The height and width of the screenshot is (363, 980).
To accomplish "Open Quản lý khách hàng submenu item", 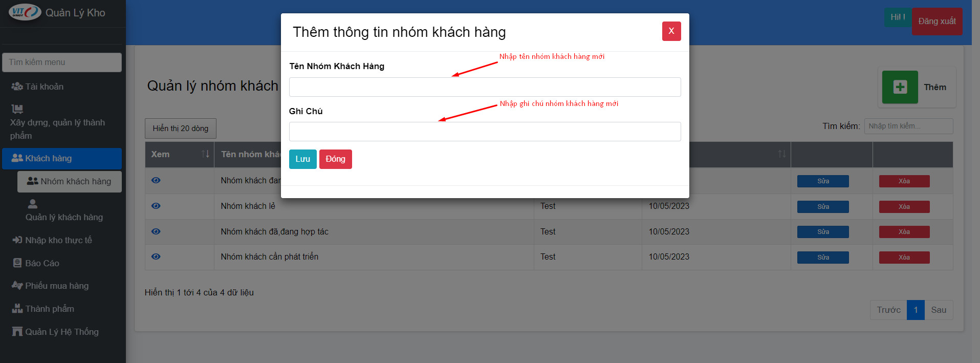I will [64, 210].
